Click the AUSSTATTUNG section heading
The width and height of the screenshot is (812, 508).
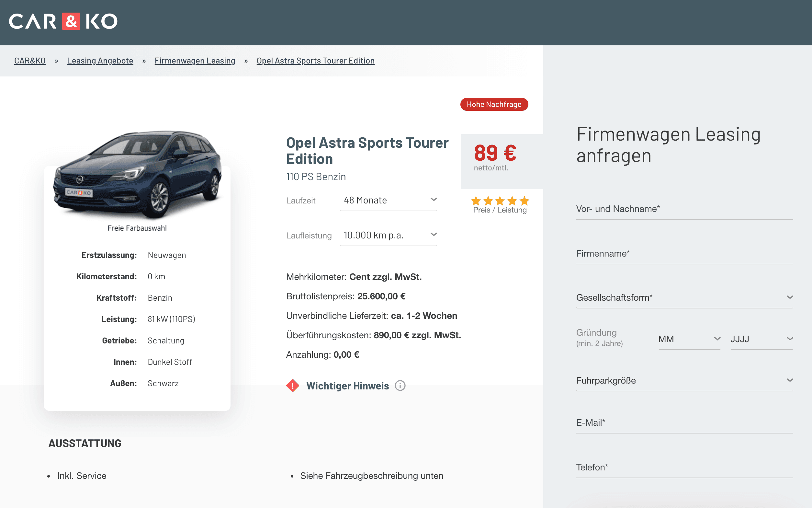[x=85, y=444]
